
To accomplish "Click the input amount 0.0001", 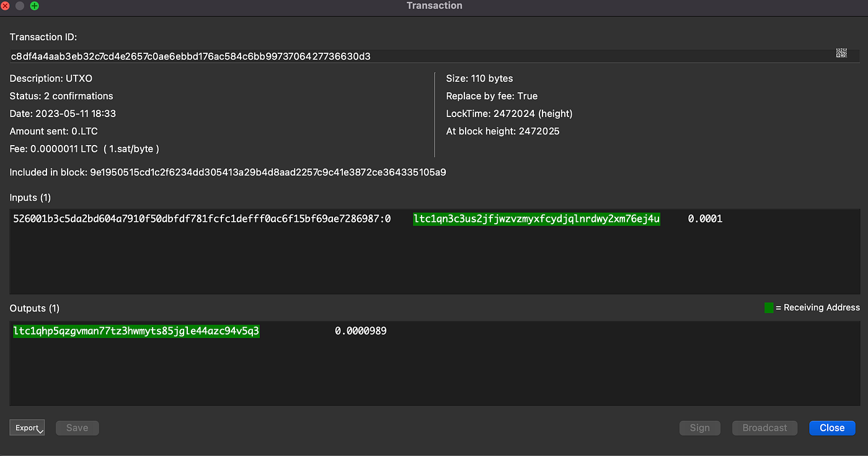I will pyautogui.click(x=706, y=219).
